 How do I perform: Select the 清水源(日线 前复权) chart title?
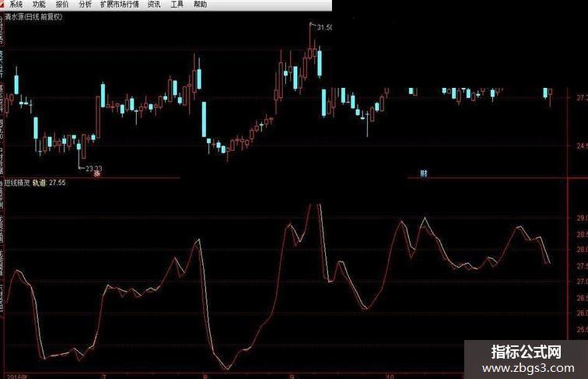pos(34,17)
